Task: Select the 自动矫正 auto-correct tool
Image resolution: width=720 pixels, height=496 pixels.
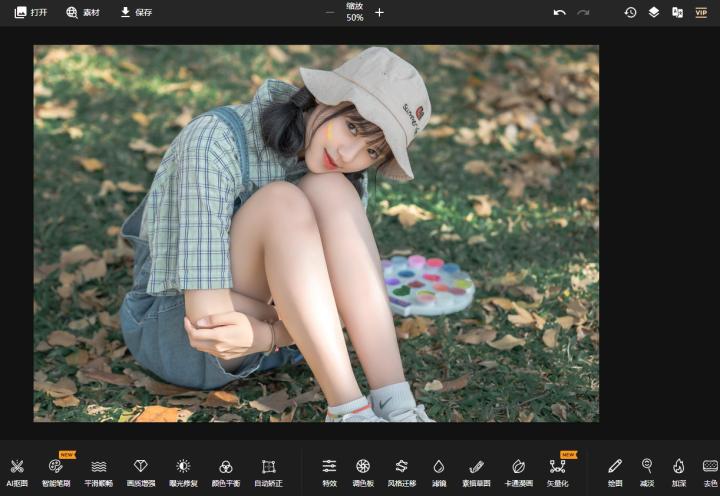Action: tap(268, 471)
